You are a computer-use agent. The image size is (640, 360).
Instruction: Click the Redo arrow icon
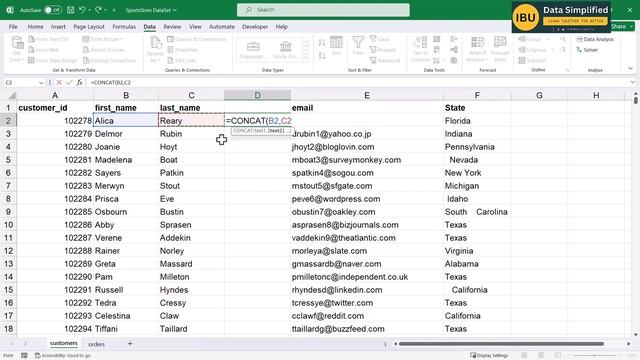[98, 10]
